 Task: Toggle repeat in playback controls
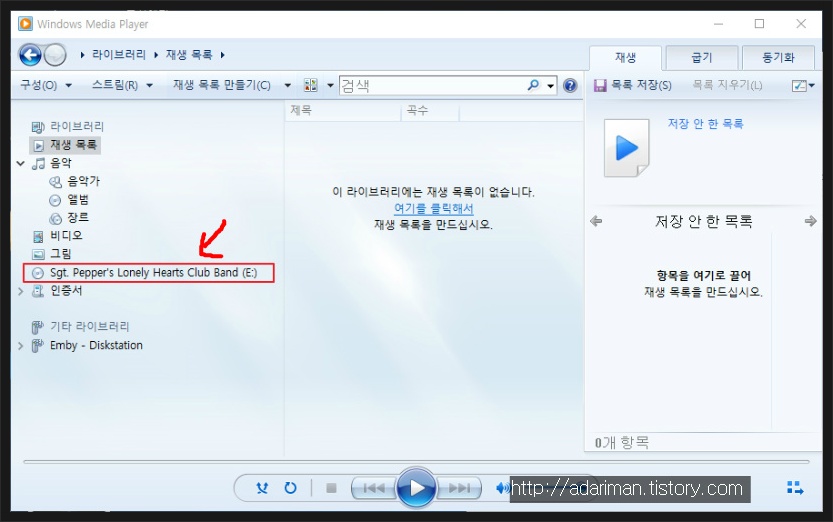point(290,487)
